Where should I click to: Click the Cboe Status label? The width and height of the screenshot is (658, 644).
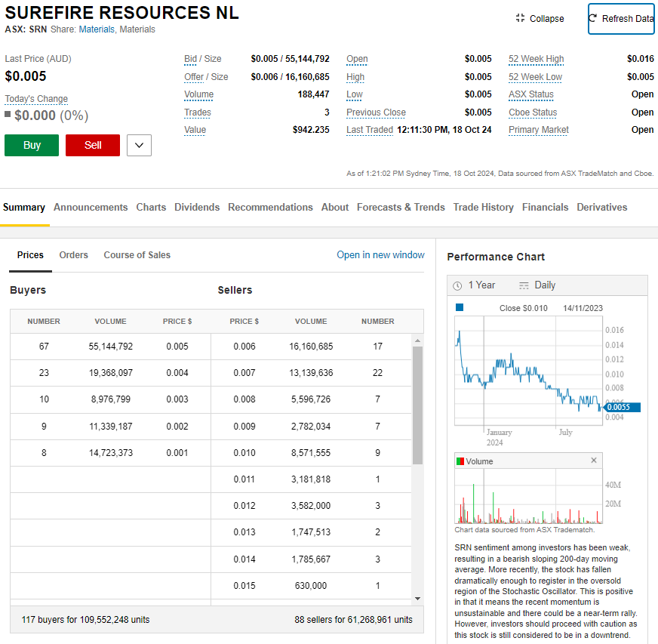click(x=533, y=113)
